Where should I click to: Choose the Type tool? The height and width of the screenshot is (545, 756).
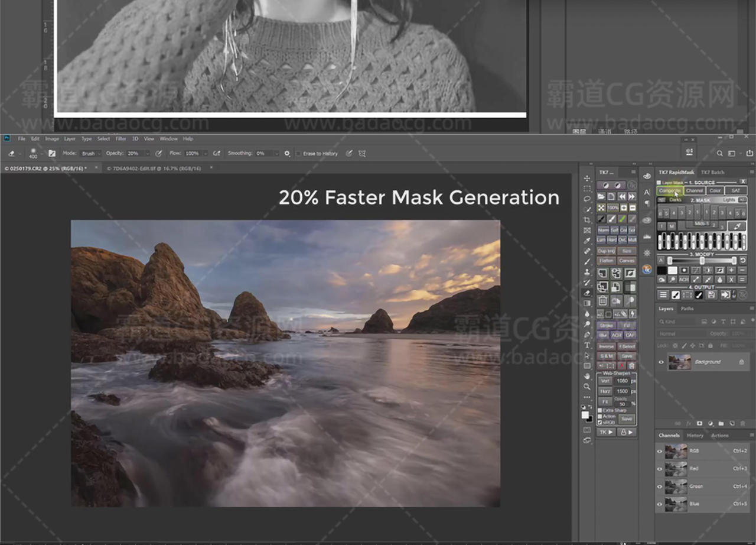(587, 345)
